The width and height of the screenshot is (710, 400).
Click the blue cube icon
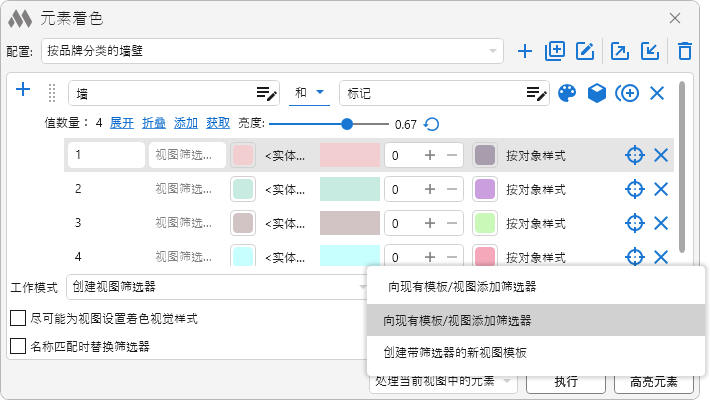tap(597, 93)
